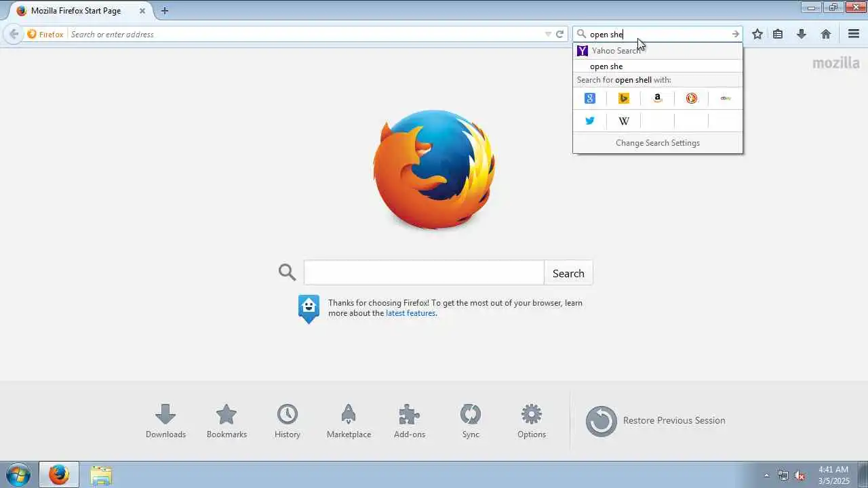Viewport: 868px width, 488px height.
Task: Click Restore Previous Session
Action: (x=656, y=421)
